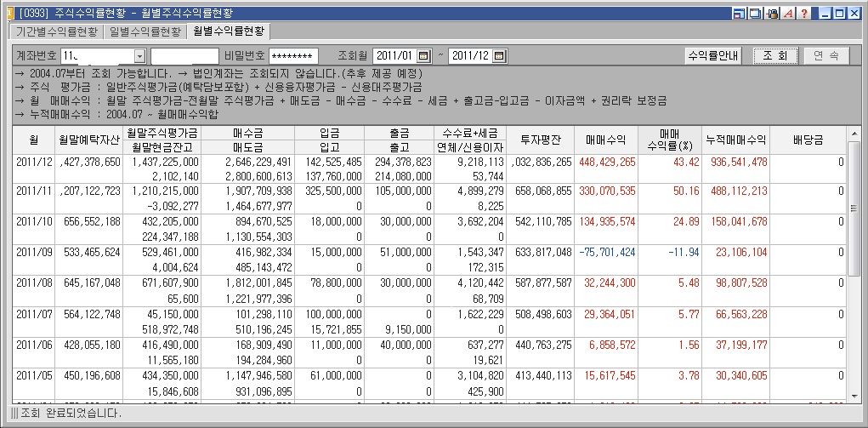
Task: Switch to 일별수익률현황 tab
Action: pos(145,31)
